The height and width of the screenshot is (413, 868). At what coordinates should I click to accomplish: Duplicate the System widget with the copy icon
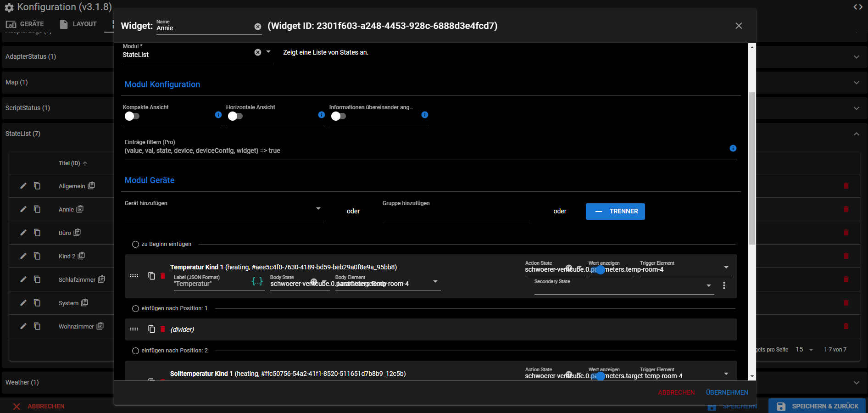pyautogui.click(x=37, y=303)
